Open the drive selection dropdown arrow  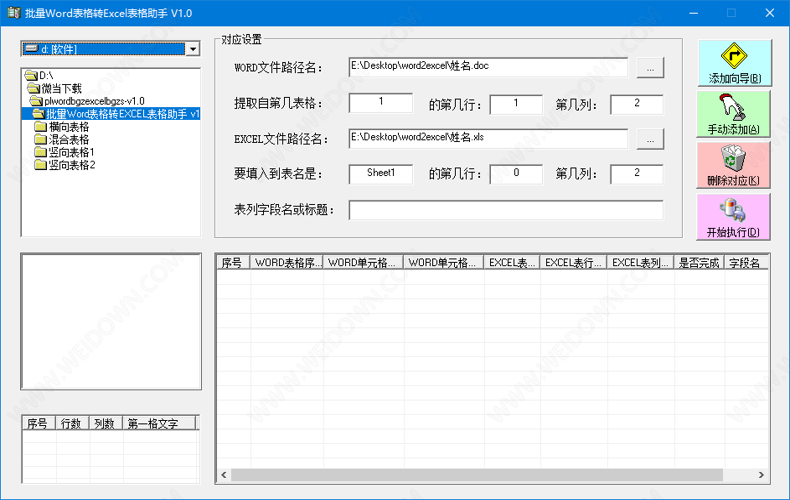point(192,49)
